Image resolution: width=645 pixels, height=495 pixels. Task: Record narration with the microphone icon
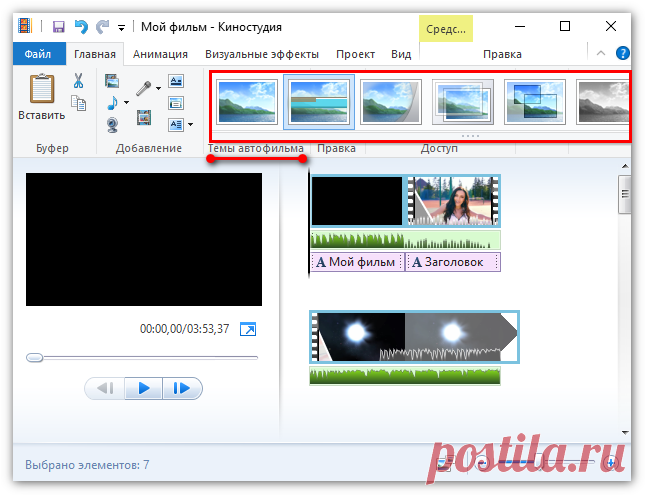(144, 88)
